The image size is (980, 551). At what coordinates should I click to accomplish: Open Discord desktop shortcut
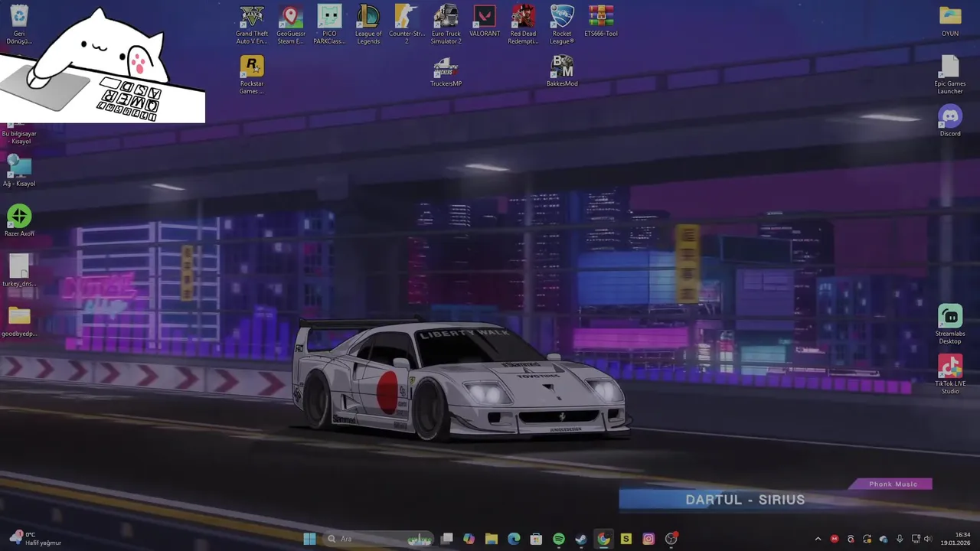[950, 121]
